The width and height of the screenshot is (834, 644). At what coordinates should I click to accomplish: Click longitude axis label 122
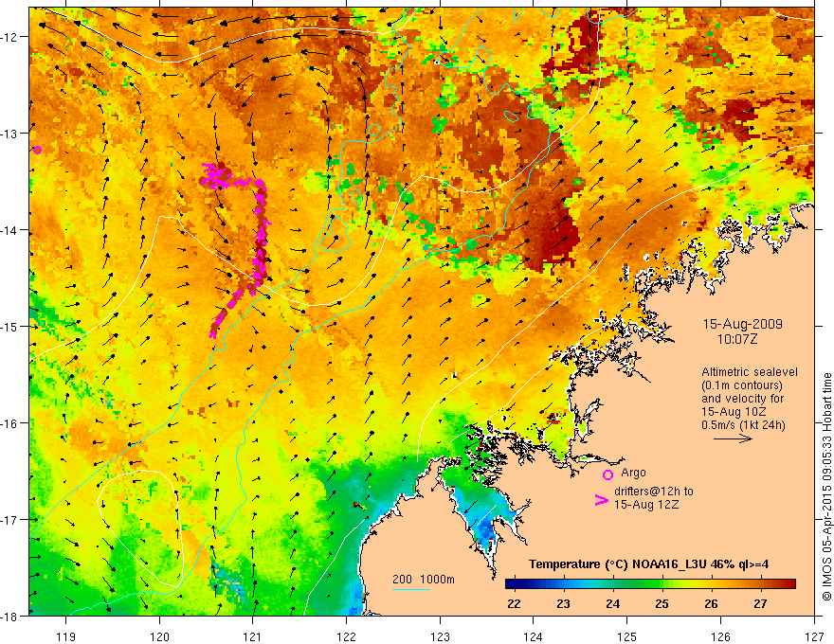tap(346, 636)
